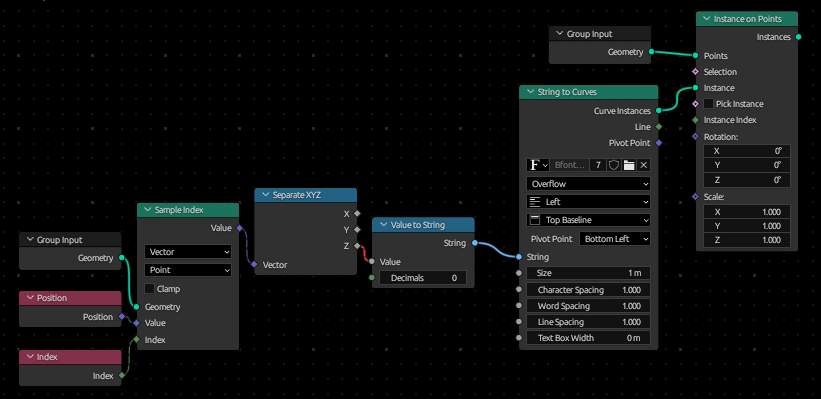The width and height of the screenshot is (821, 399).
Task: Click Scale X field
Action: (x=747, y=212)
